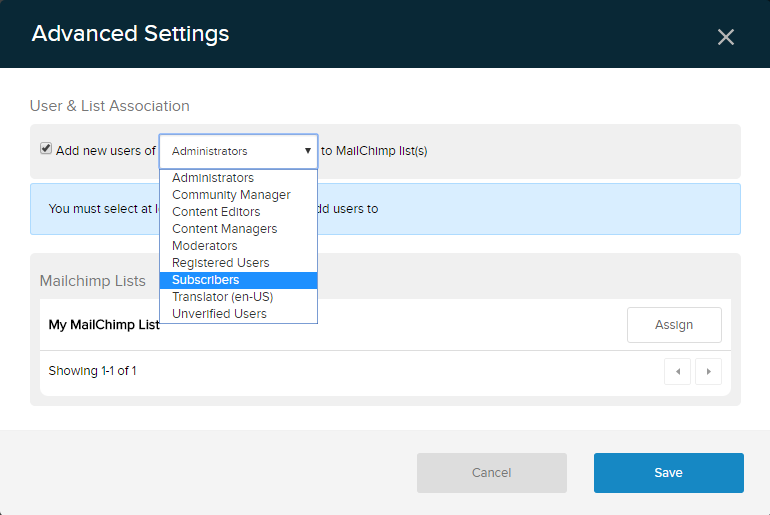Pick the highlighted Subscribers option
This screenshot has width=770, height=515.
206,280
